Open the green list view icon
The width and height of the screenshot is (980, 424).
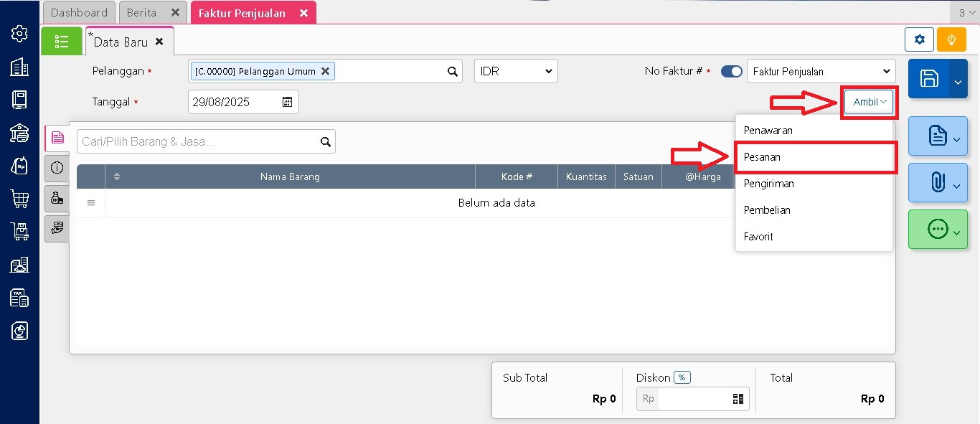62,42
